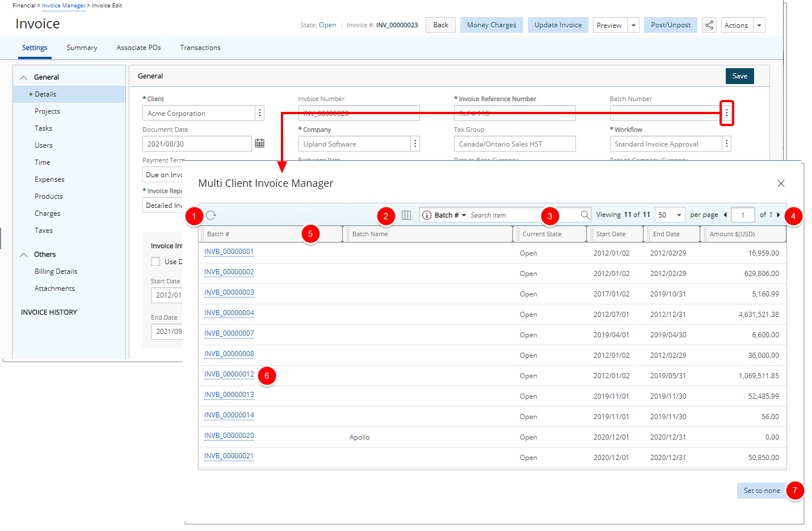The height and width of the screenshot is (531, 812).
Task: Open the Actions dropdown arrow
Action: [x=759, y=25]
